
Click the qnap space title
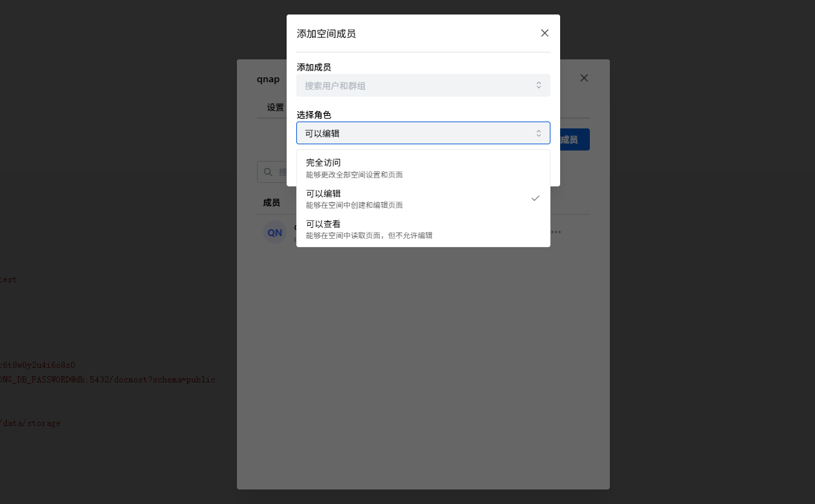coord(268,79)
